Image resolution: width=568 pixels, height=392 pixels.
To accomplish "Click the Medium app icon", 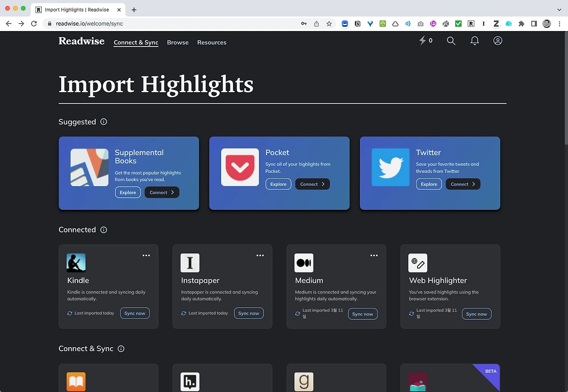I will 304,263.
